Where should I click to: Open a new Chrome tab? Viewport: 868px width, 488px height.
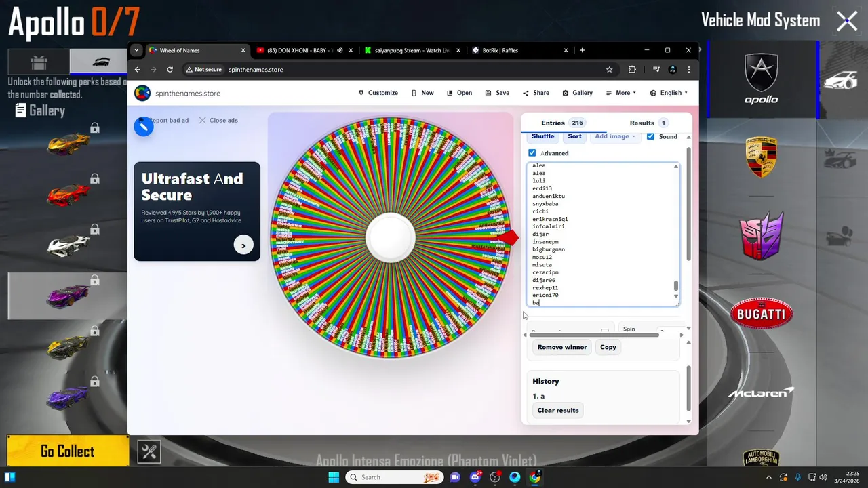tap(582, 50)
